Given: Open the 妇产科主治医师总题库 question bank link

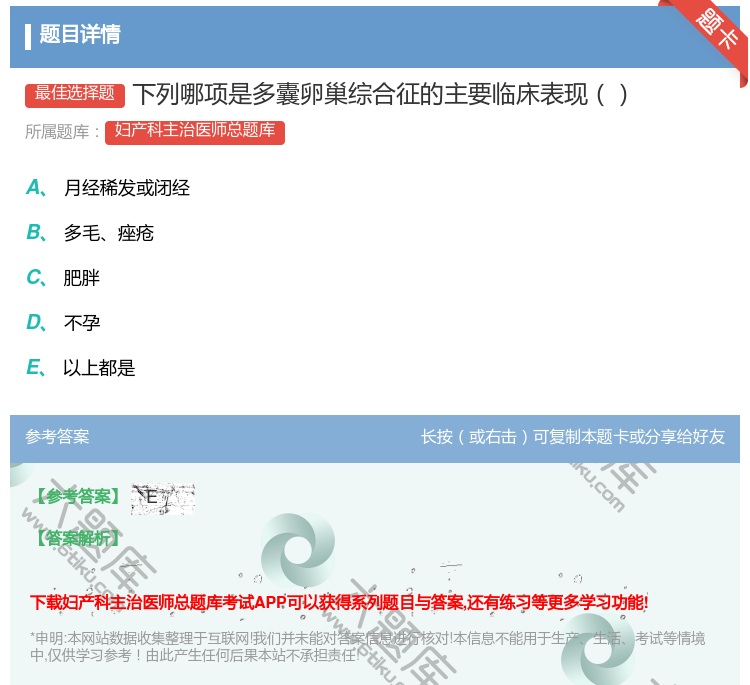Looking at the screenshot, I should click(x=194, y=132).
